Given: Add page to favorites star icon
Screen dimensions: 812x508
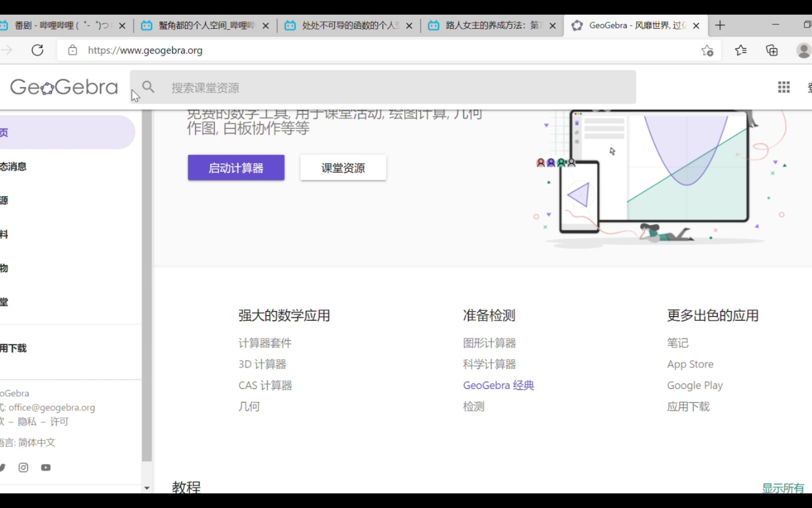Looking at the screenshot, I should (x=707, y=50).
